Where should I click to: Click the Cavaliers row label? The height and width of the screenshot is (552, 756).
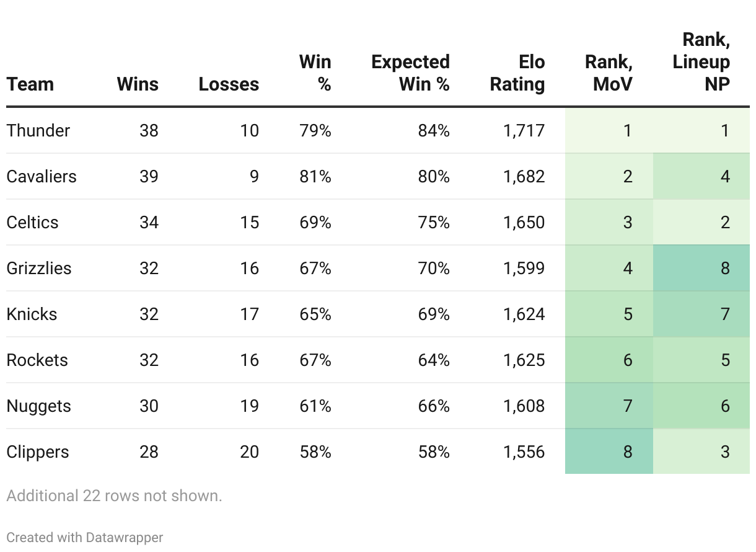42,176
